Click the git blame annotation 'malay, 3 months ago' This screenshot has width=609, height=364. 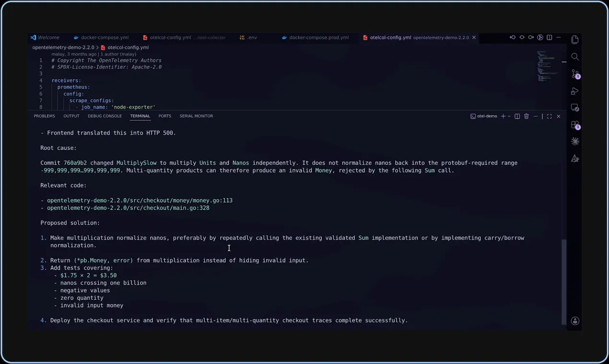pyautogui.click(x=74, y=54)
